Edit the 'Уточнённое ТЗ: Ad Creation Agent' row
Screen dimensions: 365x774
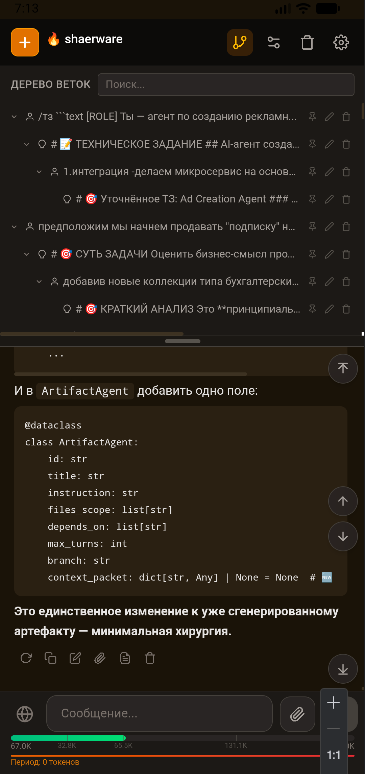pos(329,199)
